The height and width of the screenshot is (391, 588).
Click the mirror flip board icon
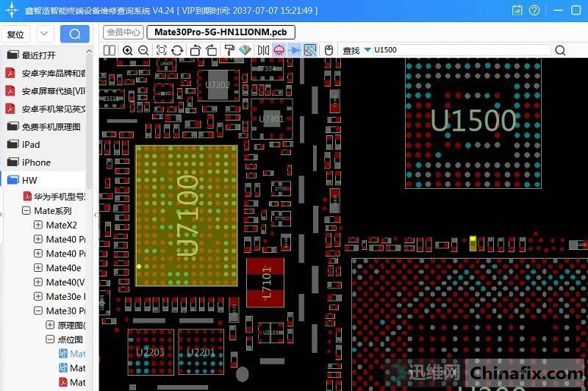click(263, 50)
